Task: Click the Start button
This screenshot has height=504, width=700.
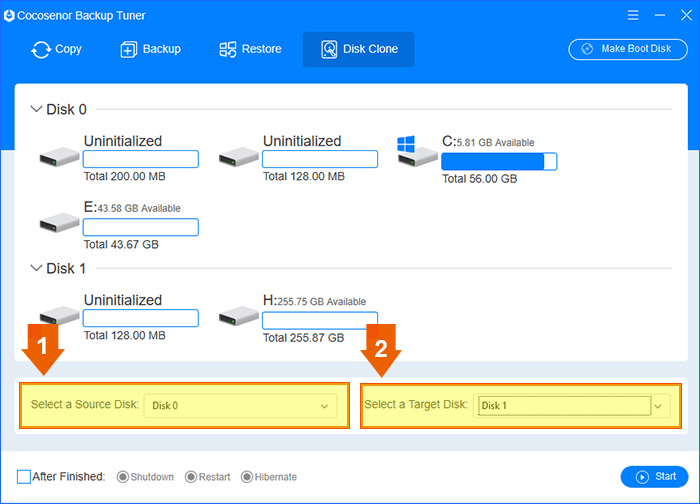Action: 654,477
